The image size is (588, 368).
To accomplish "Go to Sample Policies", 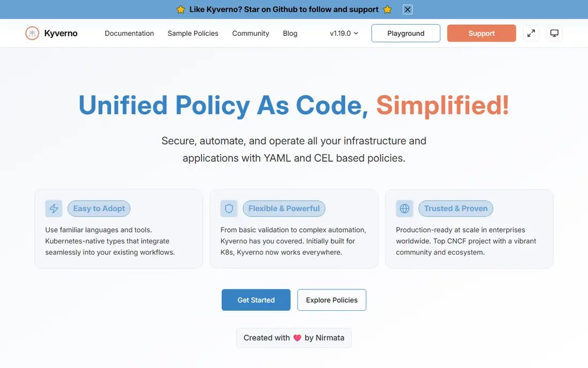I will [x=193, y=33].
